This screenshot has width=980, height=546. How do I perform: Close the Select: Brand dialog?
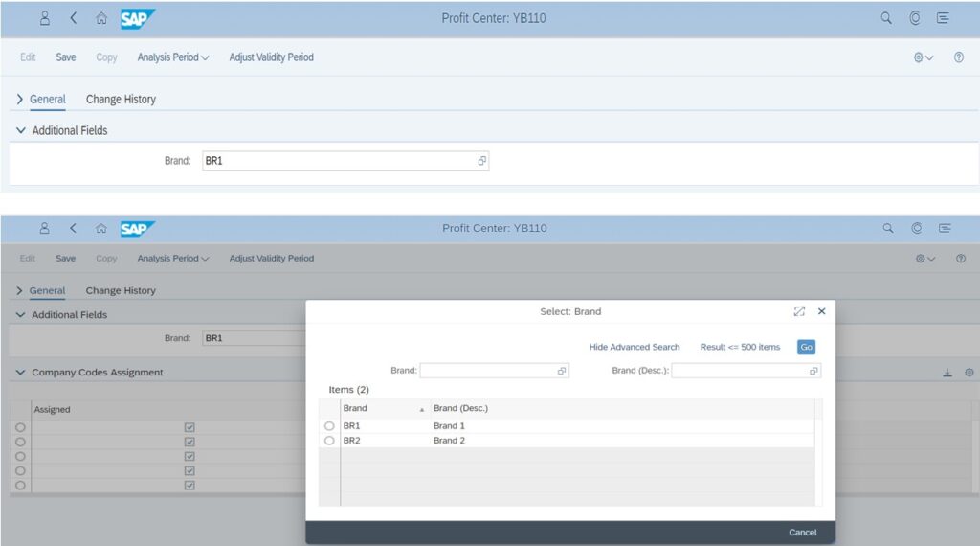click(821, 311)
